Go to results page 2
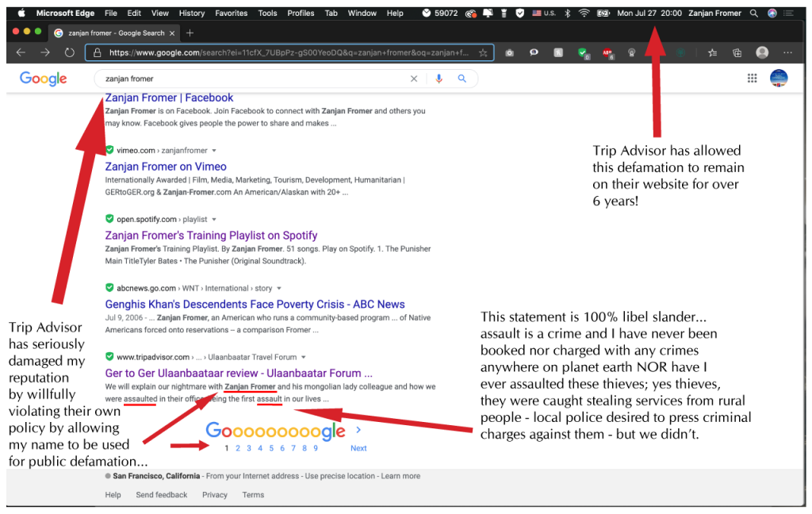 pyautogui.click(x=238, y=449)
